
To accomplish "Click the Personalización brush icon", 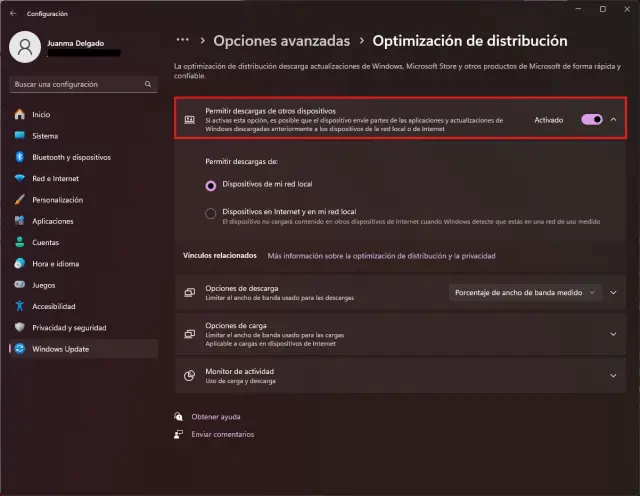I will (19, 199).
